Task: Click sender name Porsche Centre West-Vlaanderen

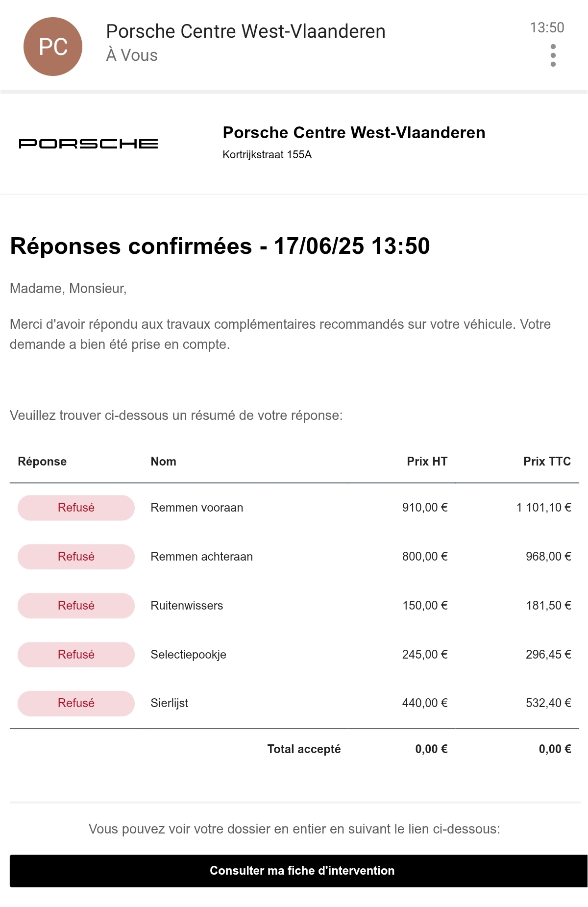Action: click(245, 31)
